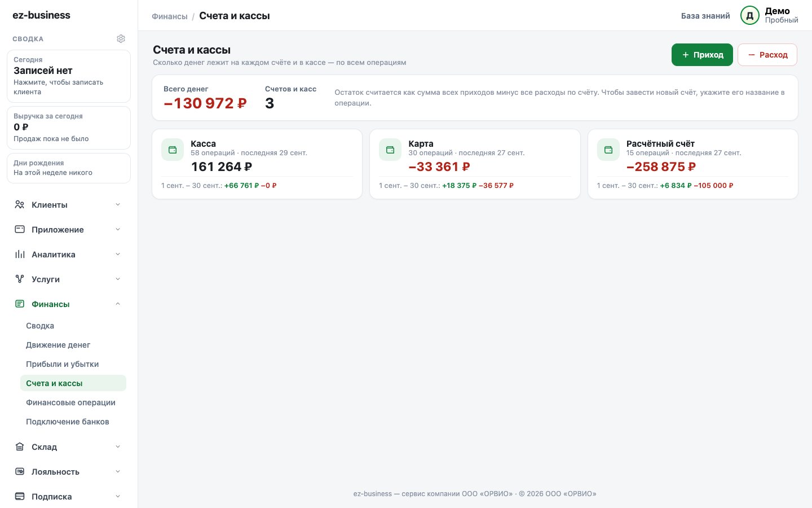
Task: Click the wallet icon on Касса card
Action: [173, 150]
